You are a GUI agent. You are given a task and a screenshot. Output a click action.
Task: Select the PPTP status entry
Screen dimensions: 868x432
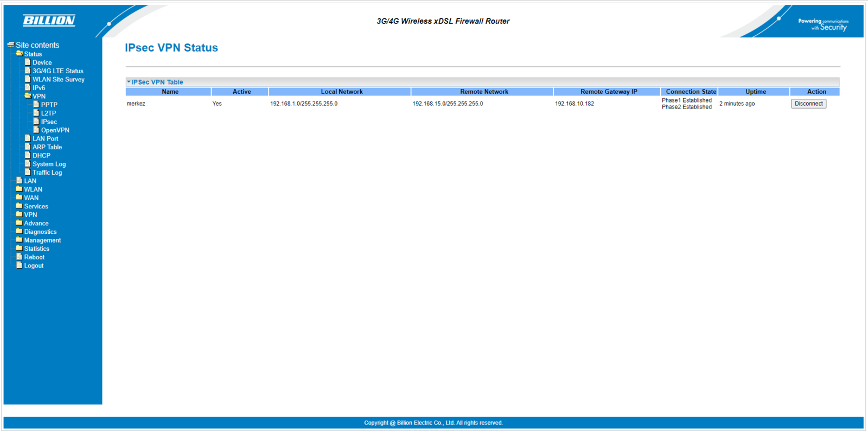click(49, 105)
